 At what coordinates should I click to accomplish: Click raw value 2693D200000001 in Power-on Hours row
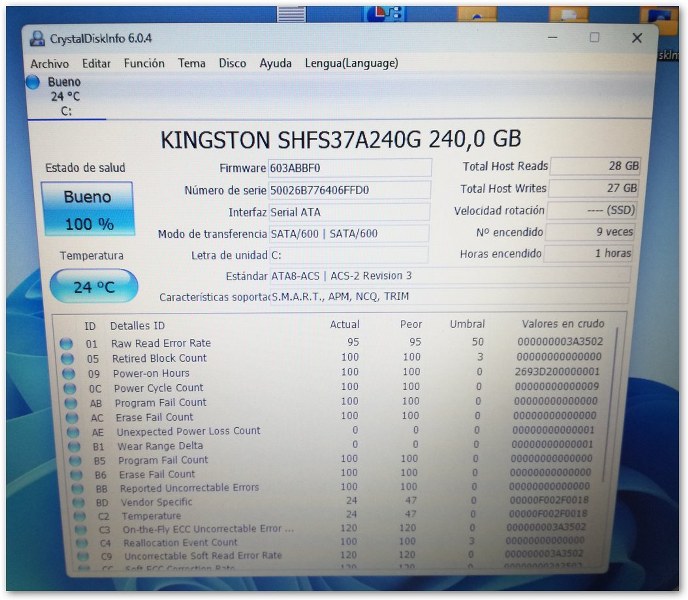tap(557, 372)
